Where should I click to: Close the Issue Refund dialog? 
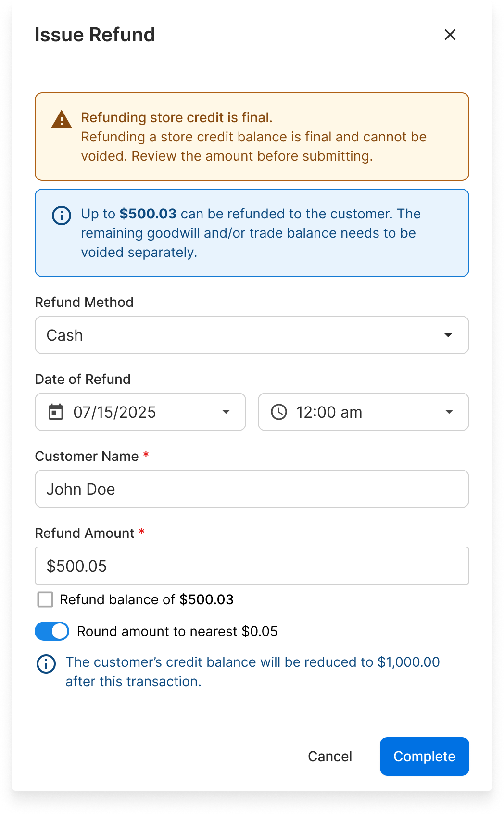(x=450, y=35)
